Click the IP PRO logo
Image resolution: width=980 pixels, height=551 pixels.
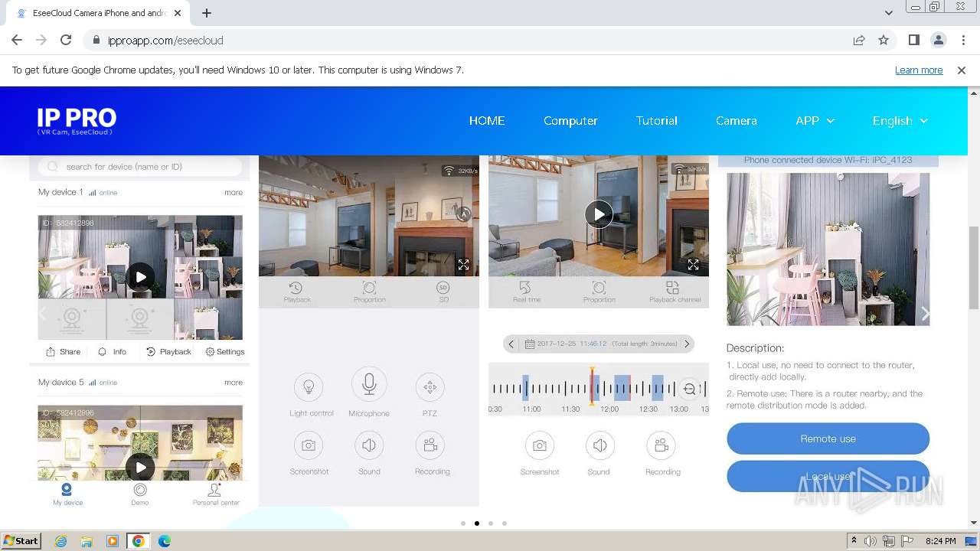[77, 121]
